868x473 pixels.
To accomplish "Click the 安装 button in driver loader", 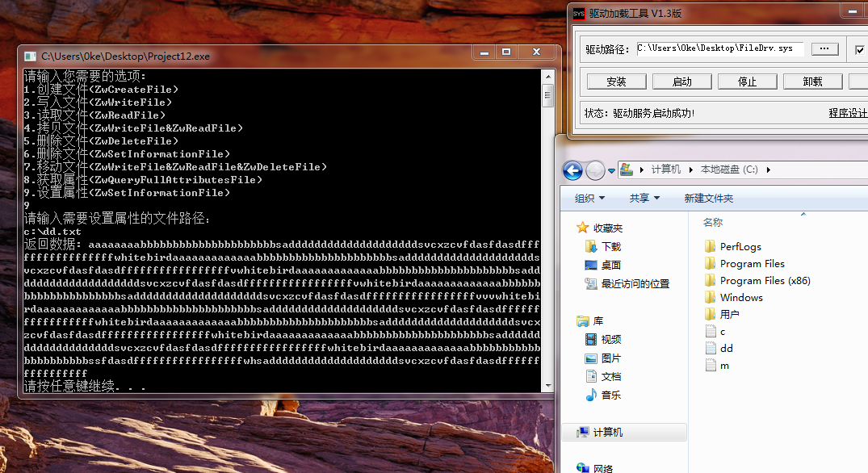I will click(x=616, y=82).
